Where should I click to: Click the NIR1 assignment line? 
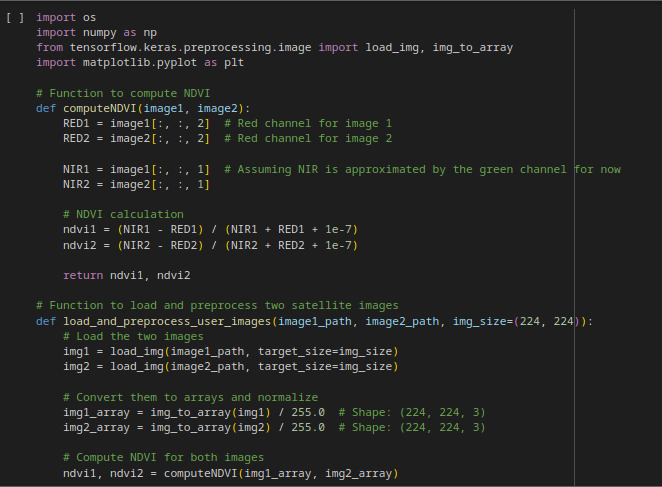(x=136, y=169)
